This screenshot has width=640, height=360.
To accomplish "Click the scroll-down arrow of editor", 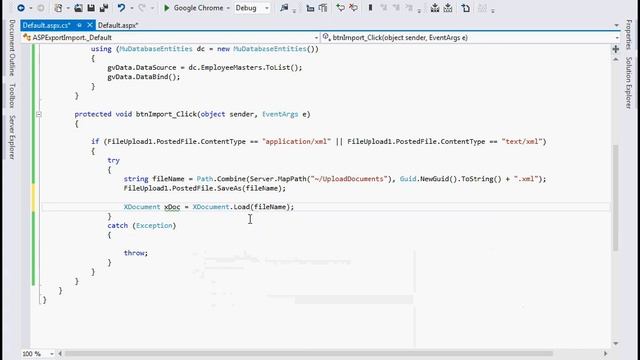I will pyautogui.click(x=616, y=344).
